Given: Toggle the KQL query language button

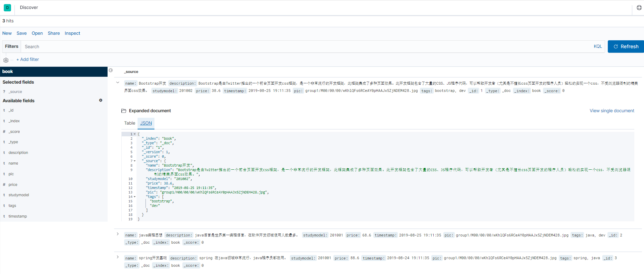Looking at the screenshot, I should click(598, 46).
